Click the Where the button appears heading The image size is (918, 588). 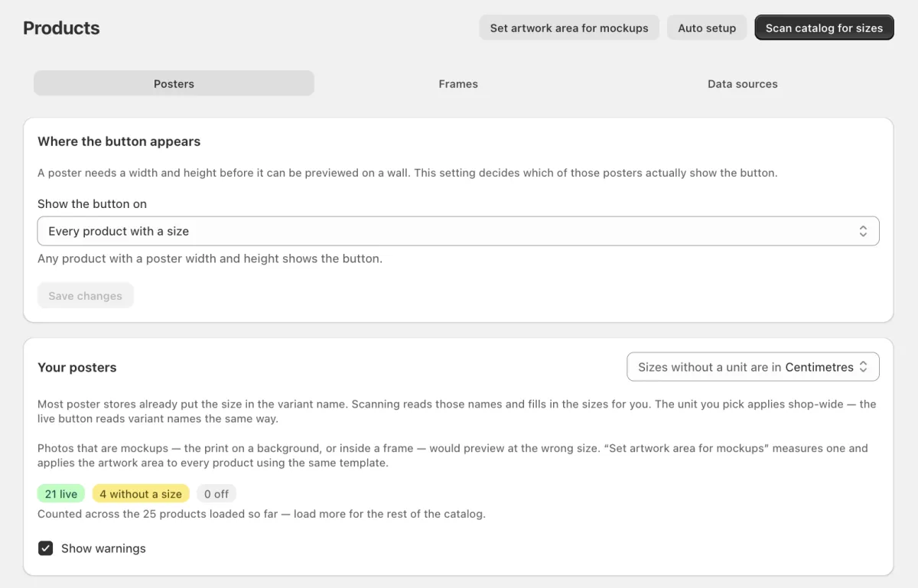point(119,141)
